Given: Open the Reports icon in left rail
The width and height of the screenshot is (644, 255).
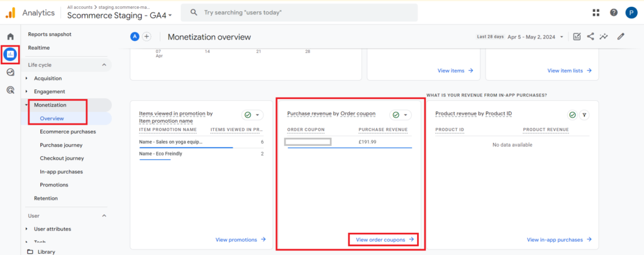Looking at the screenshot, I should [x=11, y=54].
